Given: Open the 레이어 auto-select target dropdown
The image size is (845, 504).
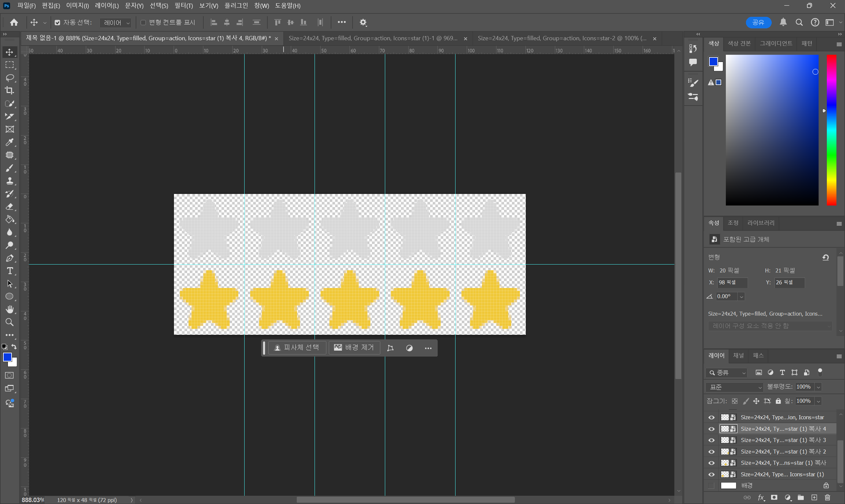Looking at the screenshot, I should click(x=116, y=23).
